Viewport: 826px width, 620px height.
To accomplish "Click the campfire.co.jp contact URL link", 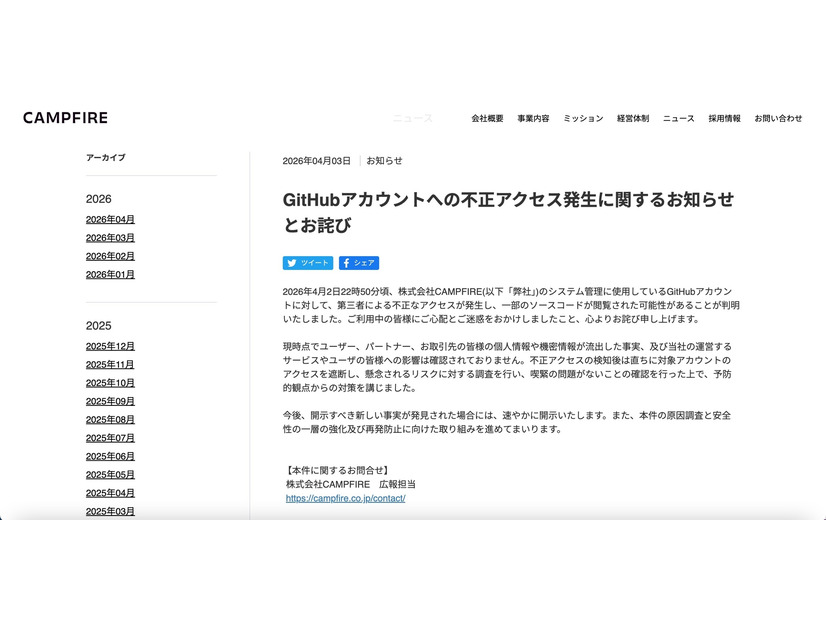I will click(x=343, y=497).
